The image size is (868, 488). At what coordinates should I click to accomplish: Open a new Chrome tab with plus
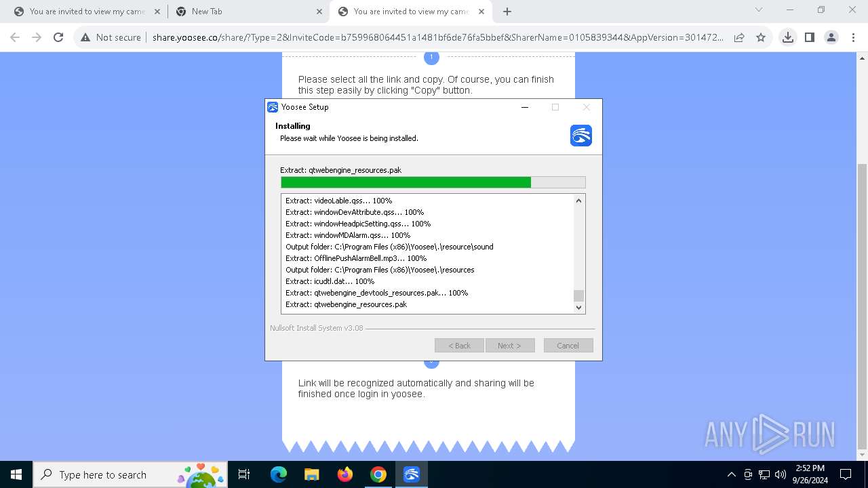point(507,12)
